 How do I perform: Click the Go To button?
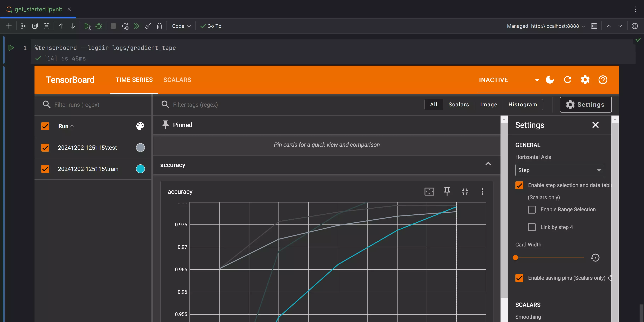coord(211,26)
